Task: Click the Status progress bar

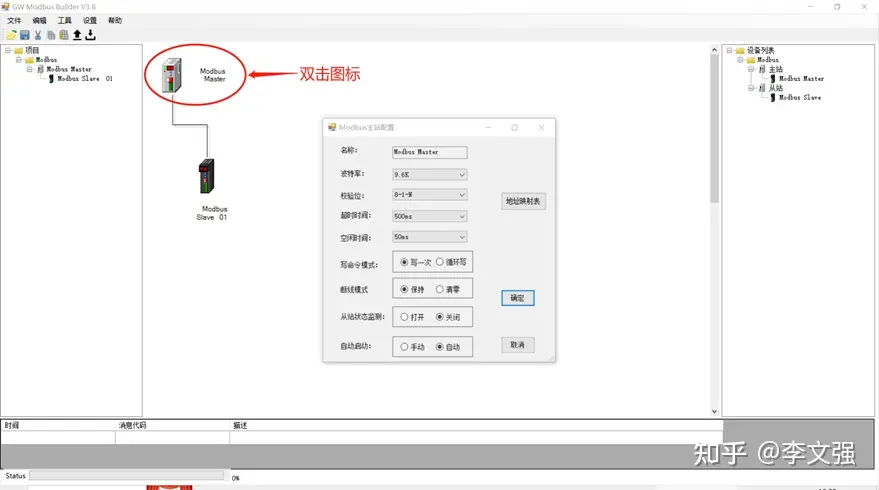Action: click(x=127, y=476)
